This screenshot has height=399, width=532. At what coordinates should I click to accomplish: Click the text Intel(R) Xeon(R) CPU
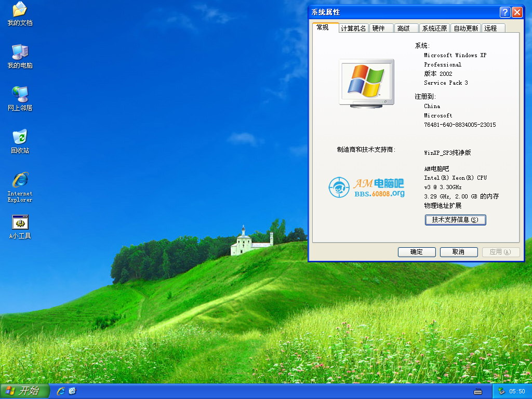tap(455, 178)
